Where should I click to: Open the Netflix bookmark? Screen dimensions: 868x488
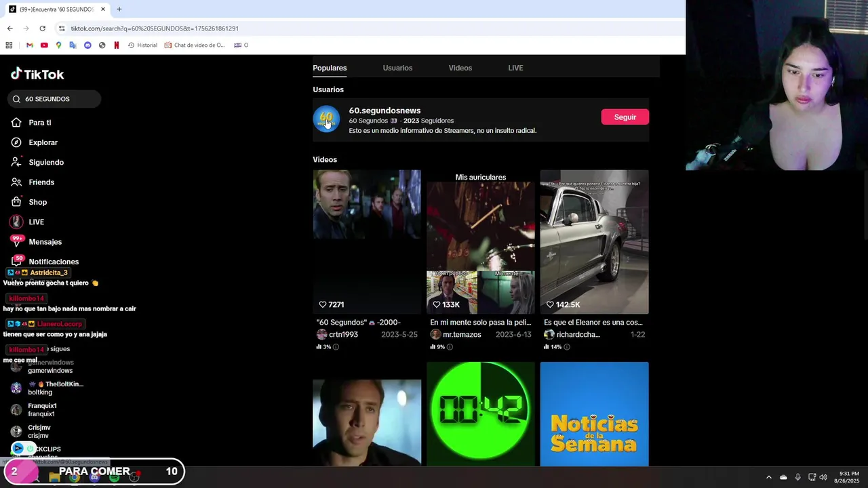coord(117,45)
